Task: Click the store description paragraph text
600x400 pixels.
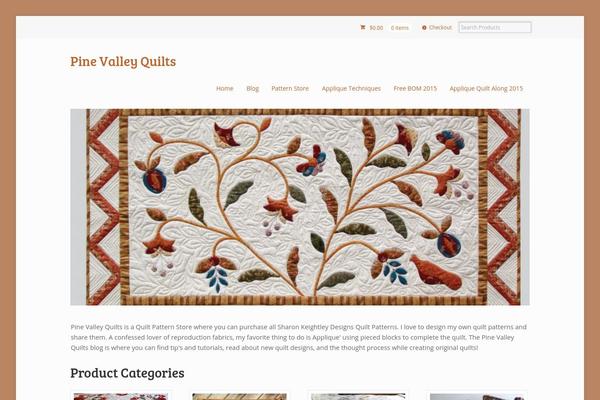Action: (298, 337)
